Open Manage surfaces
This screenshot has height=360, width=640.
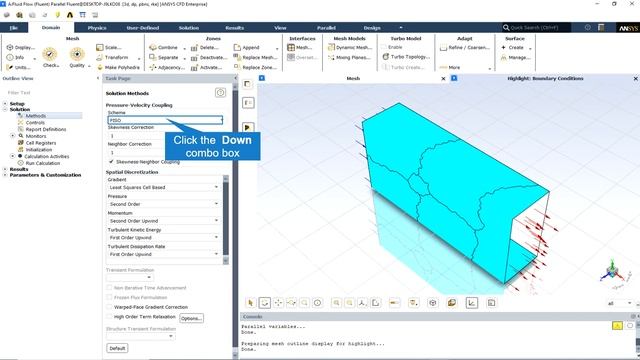pos(516,58)
